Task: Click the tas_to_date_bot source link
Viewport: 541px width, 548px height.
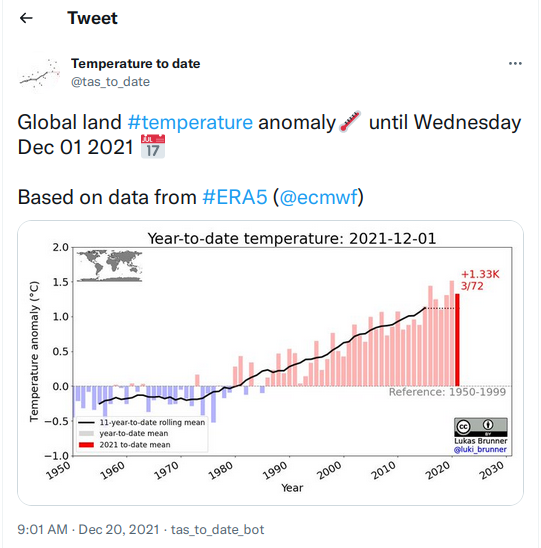Action: [x=217, y=529]
